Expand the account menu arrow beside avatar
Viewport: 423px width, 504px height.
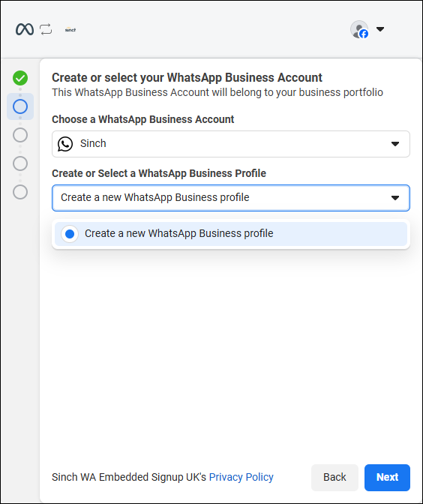pyautogui.click(x=380, y=29)
